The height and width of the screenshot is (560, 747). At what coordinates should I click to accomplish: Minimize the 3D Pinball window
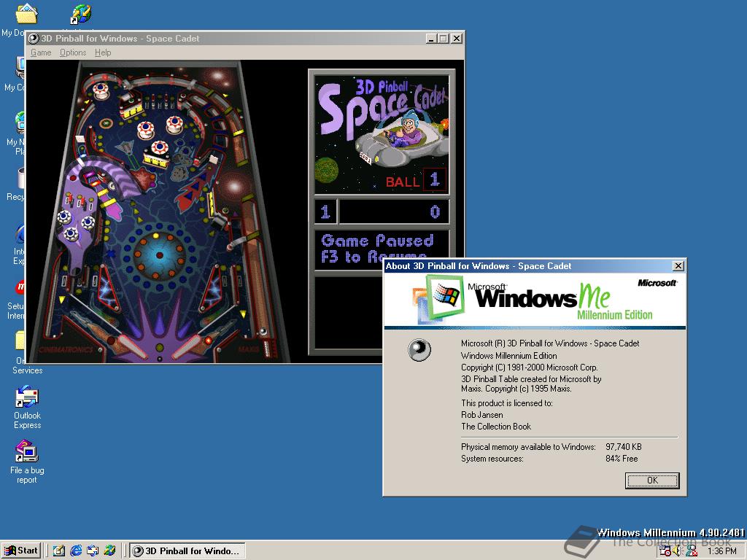click(431, 39)
